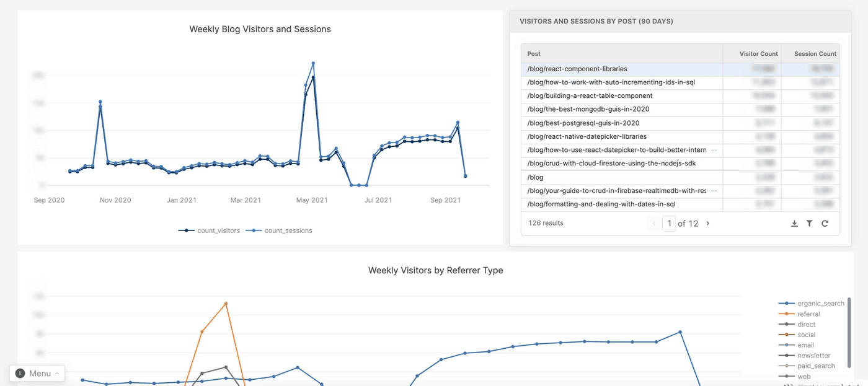Download the table data
Image resolution: width=868 pixels, height=386 pixels.
coord(794,223)
